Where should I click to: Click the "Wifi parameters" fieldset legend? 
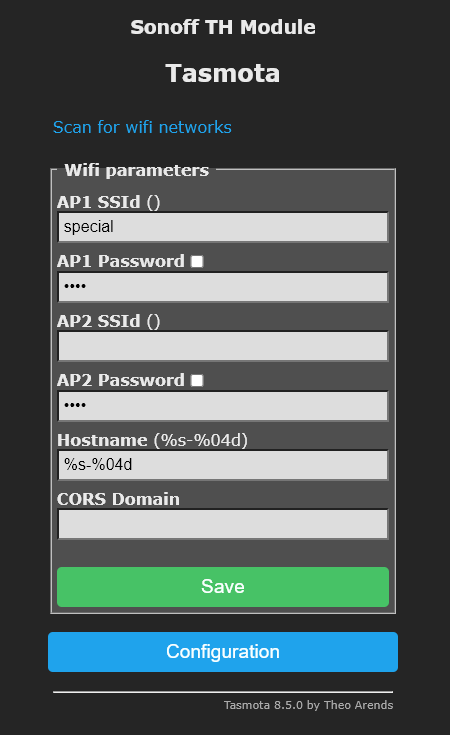pyautogui.click(x=136, y=170)
